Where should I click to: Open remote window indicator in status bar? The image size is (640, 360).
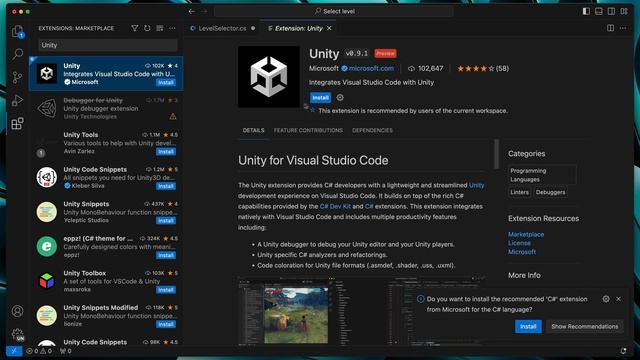pyautogui.click(x=14, y=351)
